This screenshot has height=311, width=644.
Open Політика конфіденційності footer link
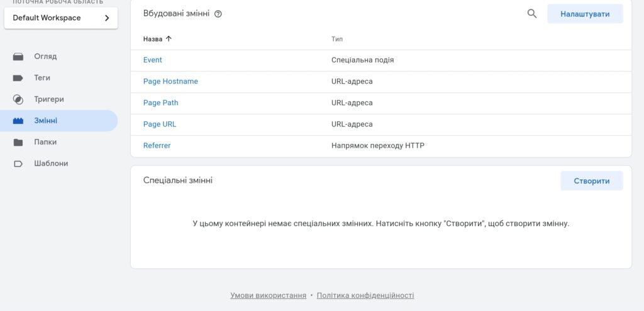pyautogui.click(x=365, y=296)
